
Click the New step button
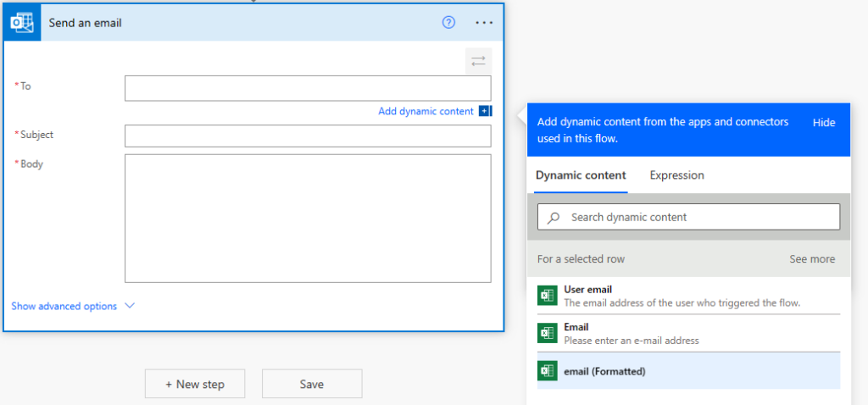click(x=195, y=384)
